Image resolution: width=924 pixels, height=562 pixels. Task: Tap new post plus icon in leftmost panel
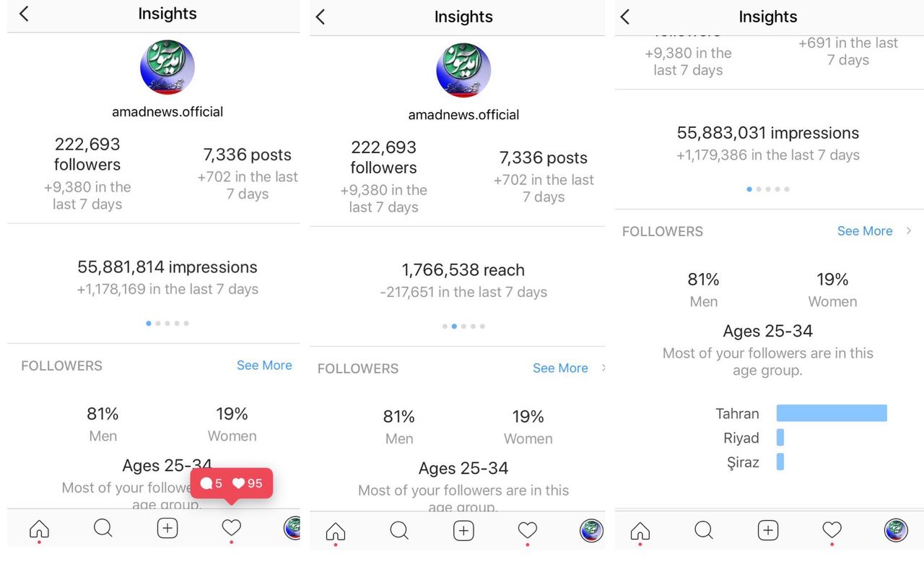click(x=167, y=528)
